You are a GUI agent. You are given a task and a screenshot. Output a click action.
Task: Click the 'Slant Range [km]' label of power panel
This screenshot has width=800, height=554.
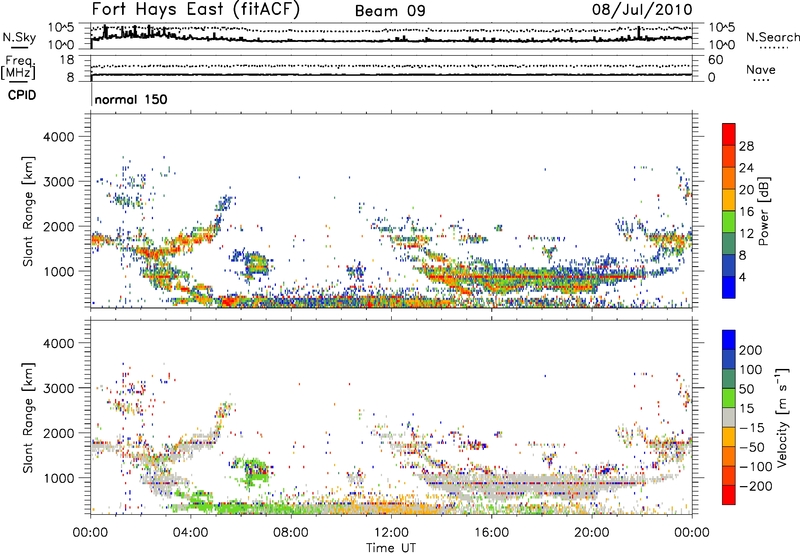(28, 211)
